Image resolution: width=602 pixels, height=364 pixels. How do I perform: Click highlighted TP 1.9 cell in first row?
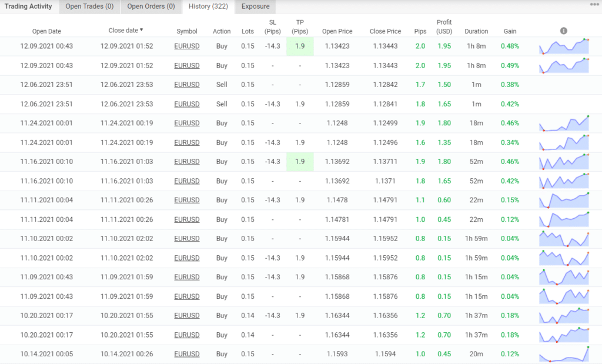[x=300, y=46]
